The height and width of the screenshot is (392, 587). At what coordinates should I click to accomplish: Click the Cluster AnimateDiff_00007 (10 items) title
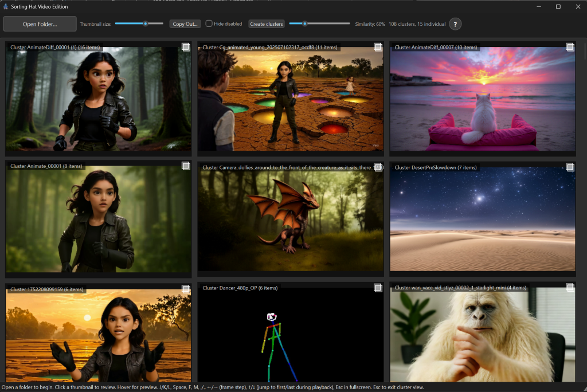tap(436, 47)
